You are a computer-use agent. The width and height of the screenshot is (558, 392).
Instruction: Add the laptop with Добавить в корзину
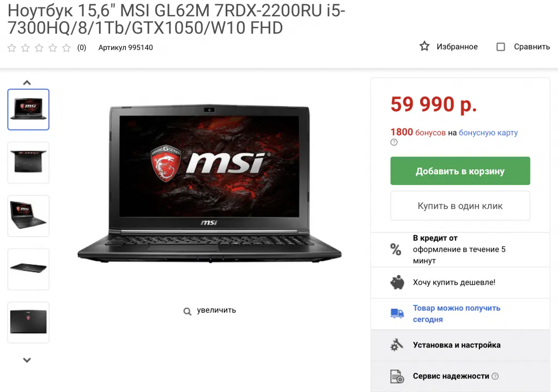pyautogui.click(x=460, y=171)
